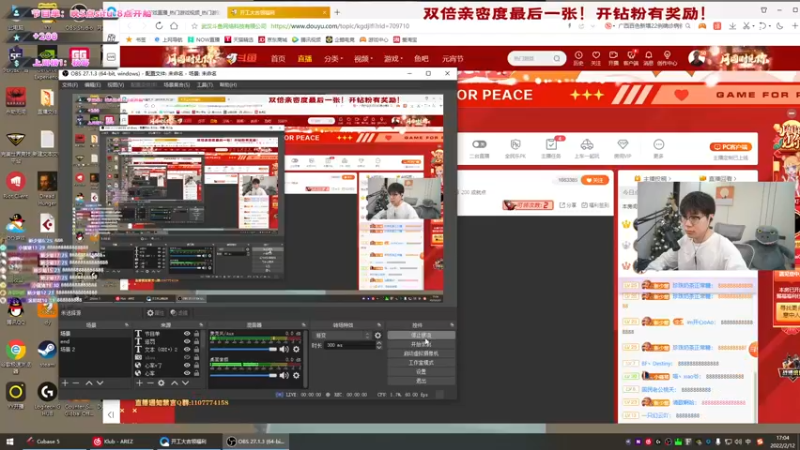Move source down with the arrow in OBS Sources panel
Viewport: 800px width, 450px height.
pyautogui.click(x=185, y=383)
